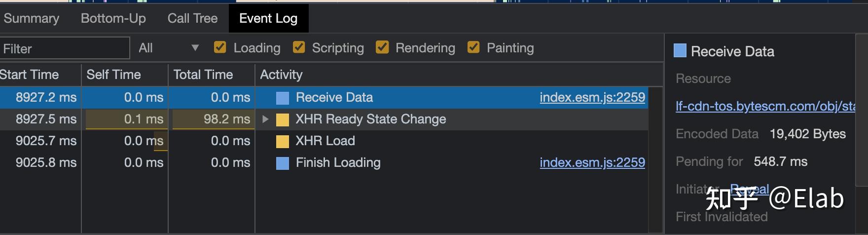The width and height of the screenshot is (868, 235).
Task: Click the Start Time column header
Action: (30, 75)
